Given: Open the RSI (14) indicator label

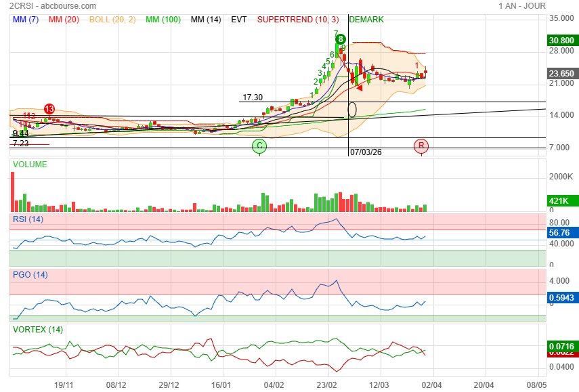Looking at the screenshot, I should (x=28, y=219).
